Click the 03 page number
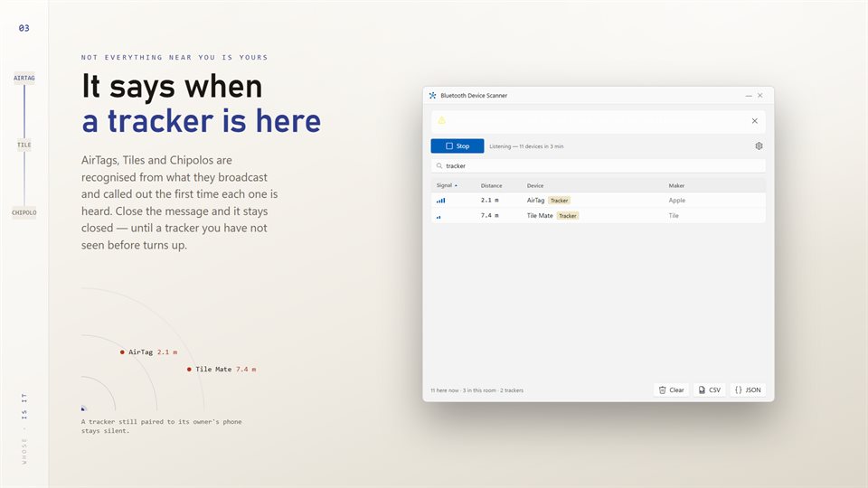 coord(24,28)
